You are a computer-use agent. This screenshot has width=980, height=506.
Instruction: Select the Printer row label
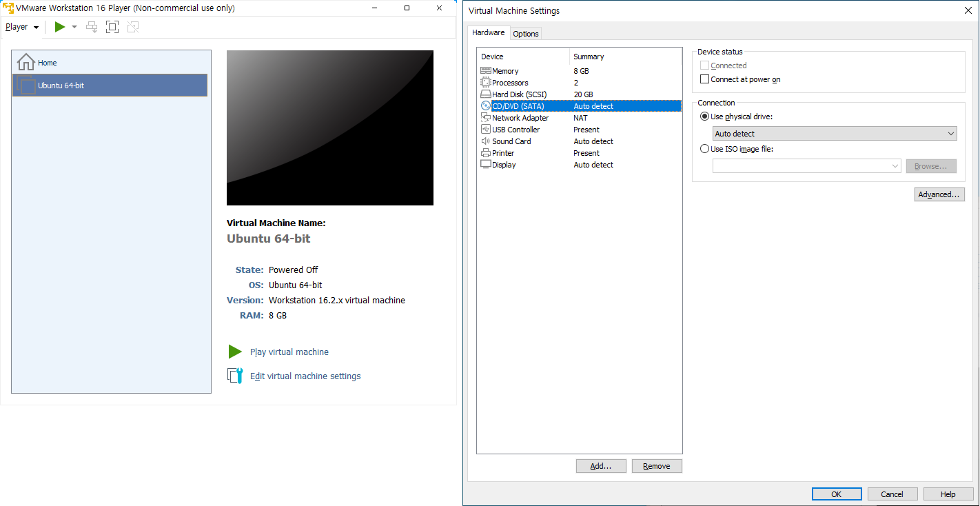503,153
